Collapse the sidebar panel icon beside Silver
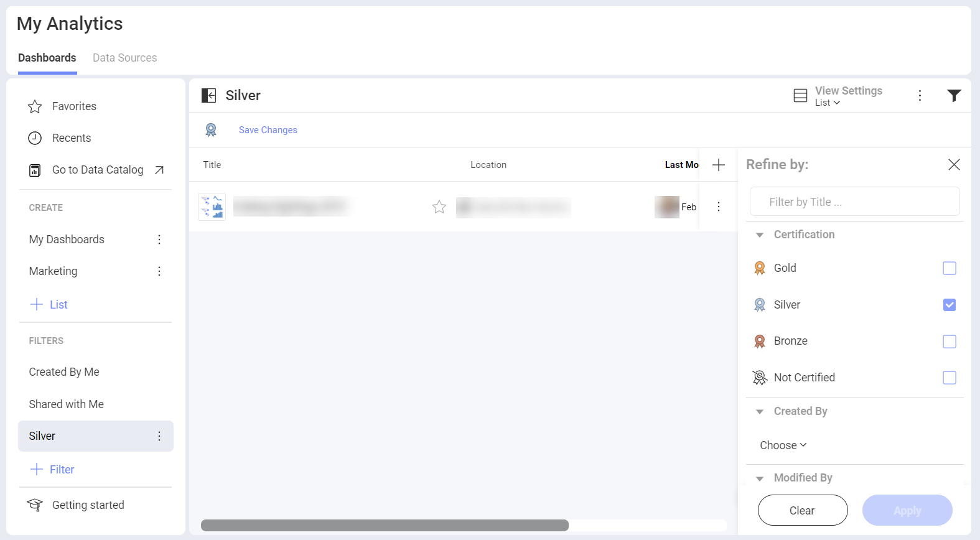 [x=208, y=95]
